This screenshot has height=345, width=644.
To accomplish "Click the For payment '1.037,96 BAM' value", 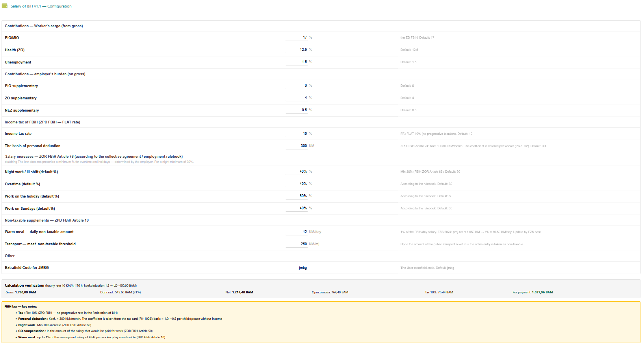I will click(542, 293).
